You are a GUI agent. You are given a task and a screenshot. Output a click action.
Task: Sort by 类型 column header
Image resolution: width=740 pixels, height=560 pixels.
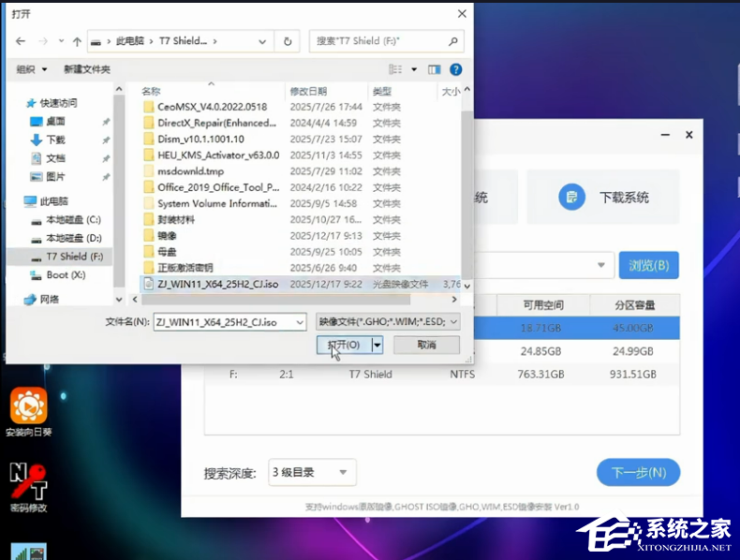point(382,91)
